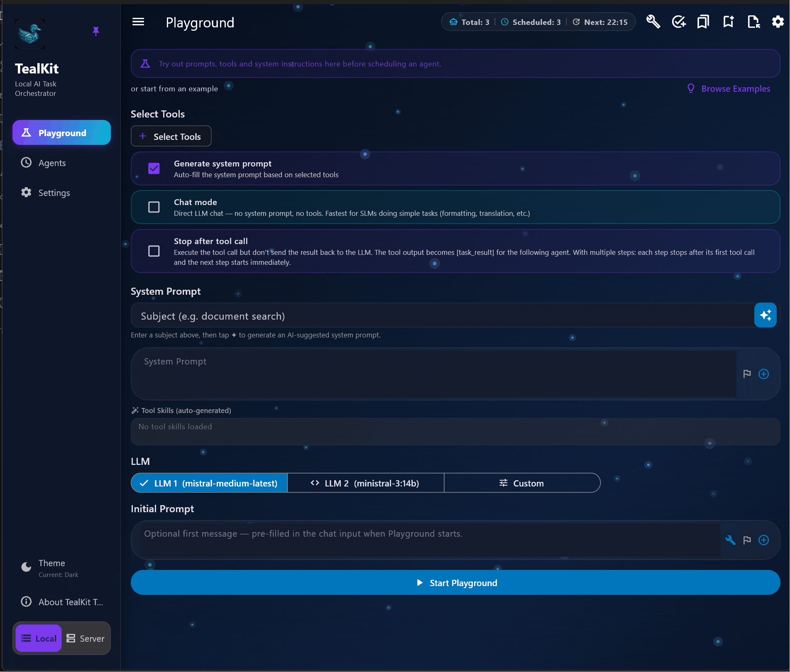The width and height of the screenshot is (790, 672).
Task: Click the flag icon in the System Prompt box
Action: [747, 374]
